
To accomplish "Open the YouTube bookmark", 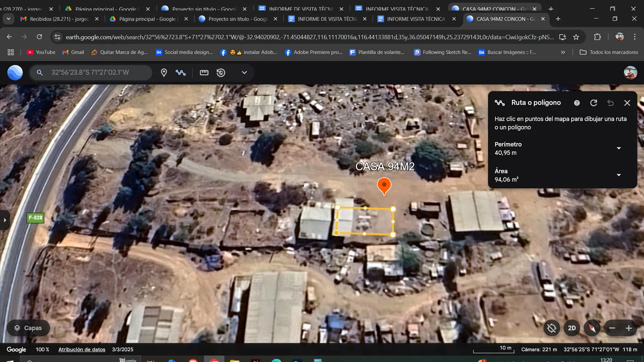I will (41, 52).
